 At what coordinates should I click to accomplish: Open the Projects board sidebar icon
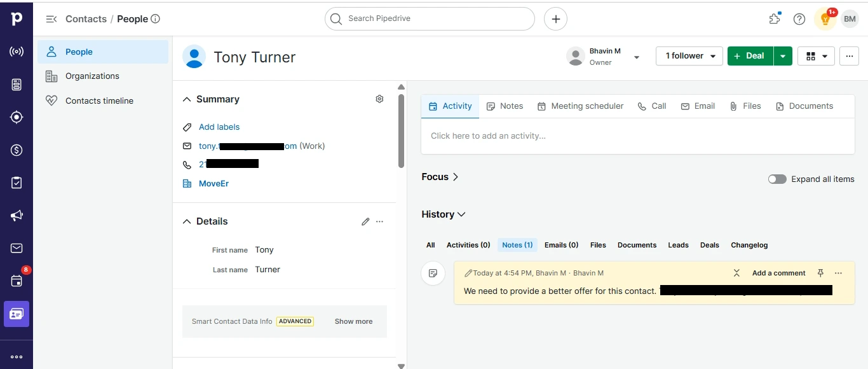pos(17,85)
